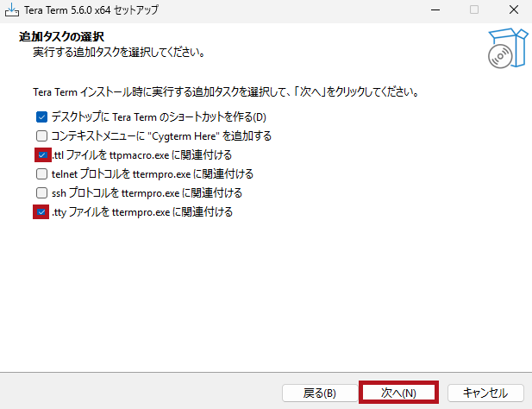Image resolution: width=532 pixels, height=409 pixels.
Task: Tick the ssh protocol association checkbox
Action: click(x=41, y=192)
